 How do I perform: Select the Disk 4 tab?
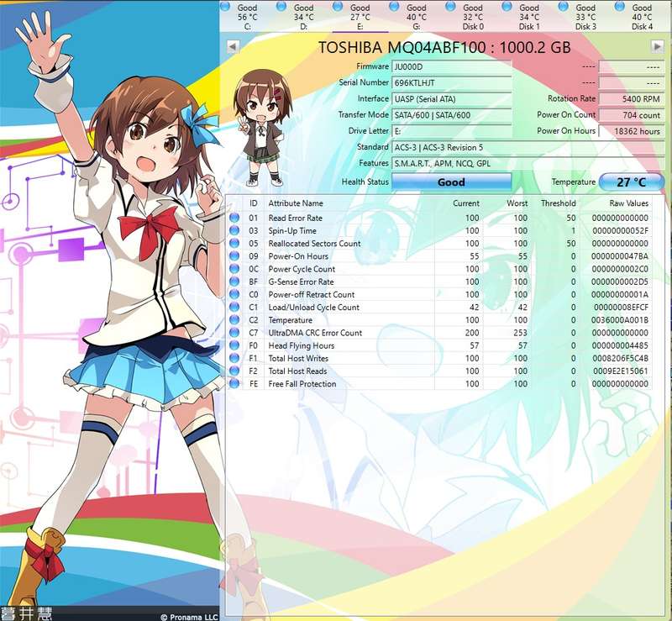pyautogui.click(x=642, y=17)
